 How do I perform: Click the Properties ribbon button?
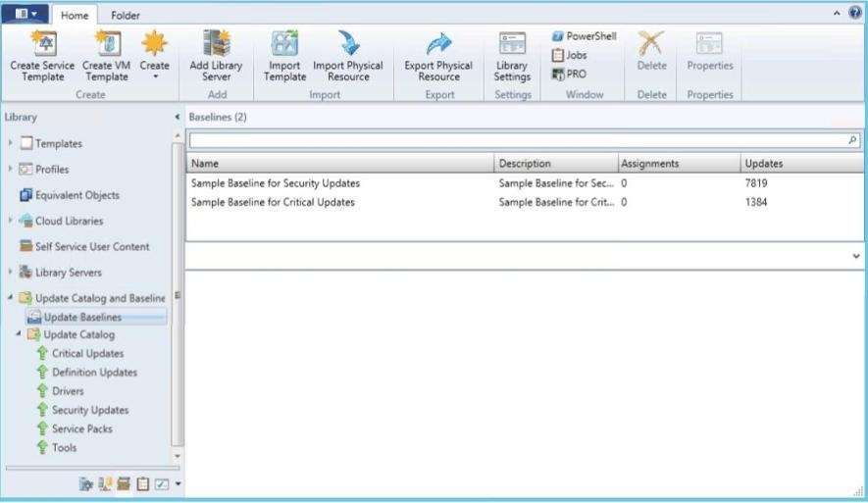[x=710, y=51]
